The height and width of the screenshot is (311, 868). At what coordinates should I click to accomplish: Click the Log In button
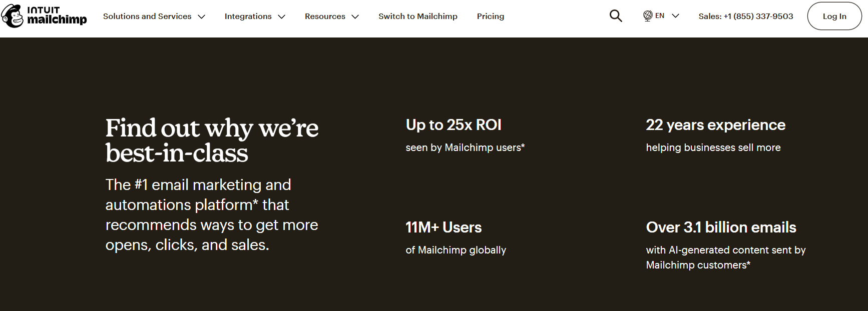(834, 16)
